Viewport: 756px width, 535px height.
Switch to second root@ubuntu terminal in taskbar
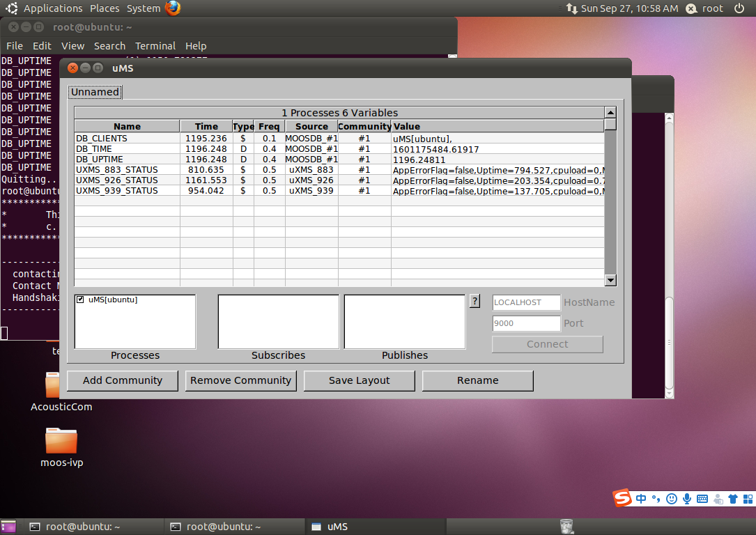(x=236, y=527)
